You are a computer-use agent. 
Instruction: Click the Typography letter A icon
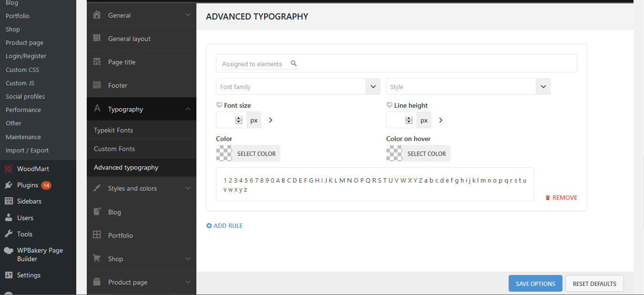pos(97,109)
